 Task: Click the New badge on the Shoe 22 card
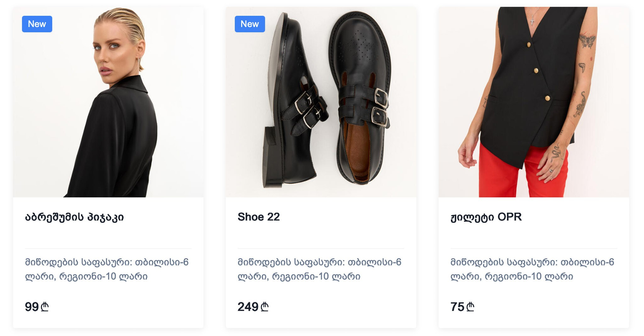(x=249, y=24)
